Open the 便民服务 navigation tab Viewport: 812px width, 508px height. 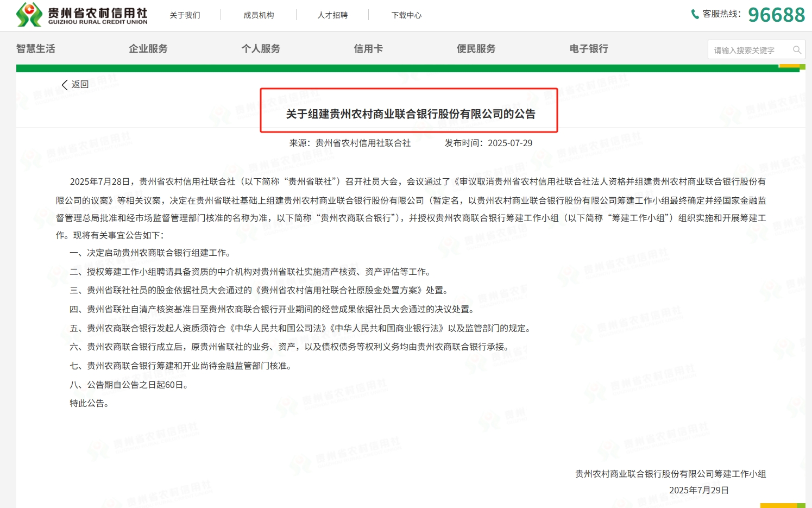(x=476, y=49)
